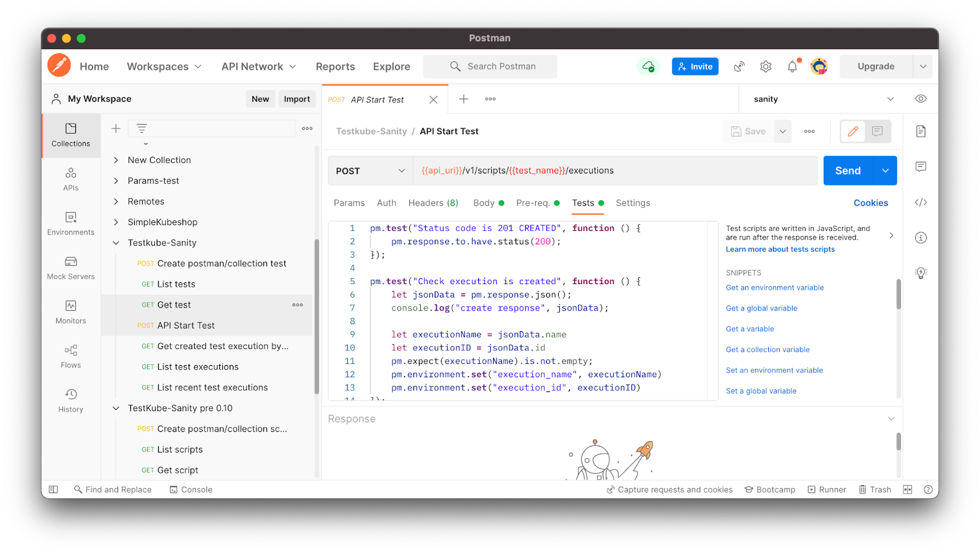The image size is (980, 553).
Task: Open the Send button dropdown arrow
Action: 885,171
